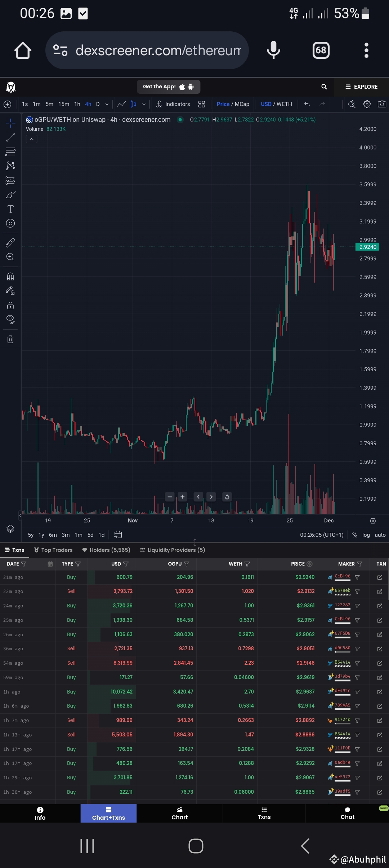Open Liquidity Providers (5) tab
This screenshot has height=868, width=389.
(173, 550)
